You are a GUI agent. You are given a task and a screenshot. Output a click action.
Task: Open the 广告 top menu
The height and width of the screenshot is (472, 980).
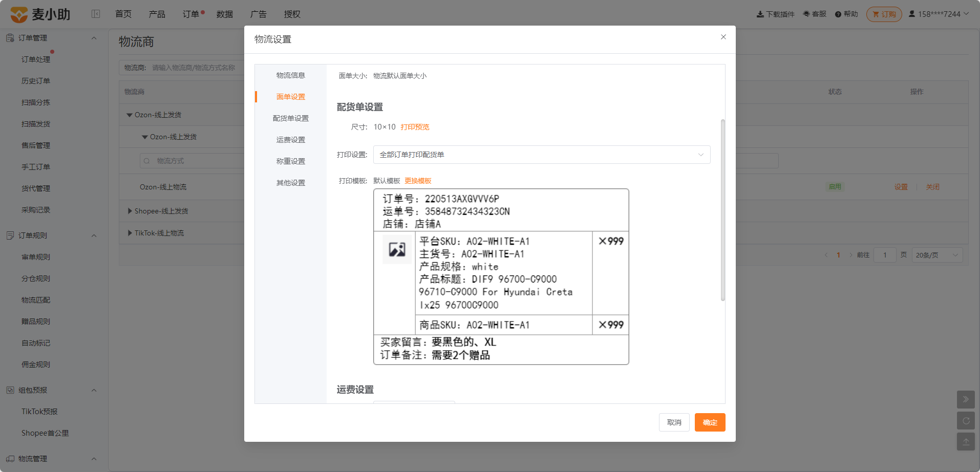259,14
